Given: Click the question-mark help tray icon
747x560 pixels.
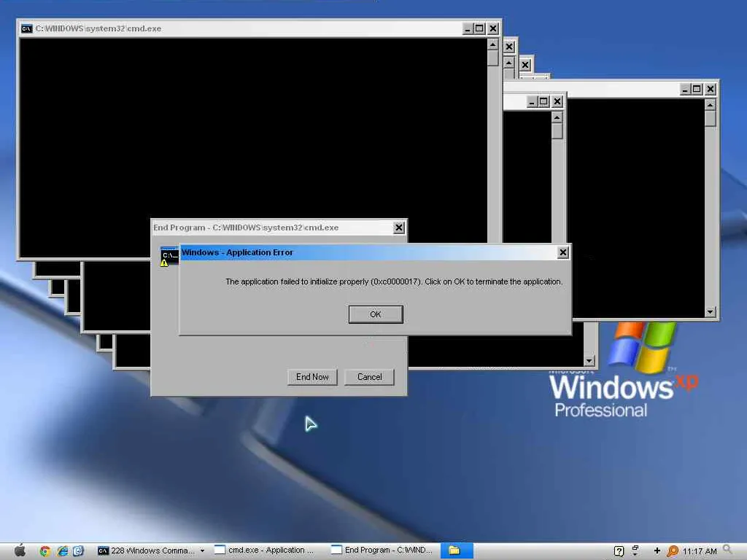Looking at the screenshot, I should point(619,551).
